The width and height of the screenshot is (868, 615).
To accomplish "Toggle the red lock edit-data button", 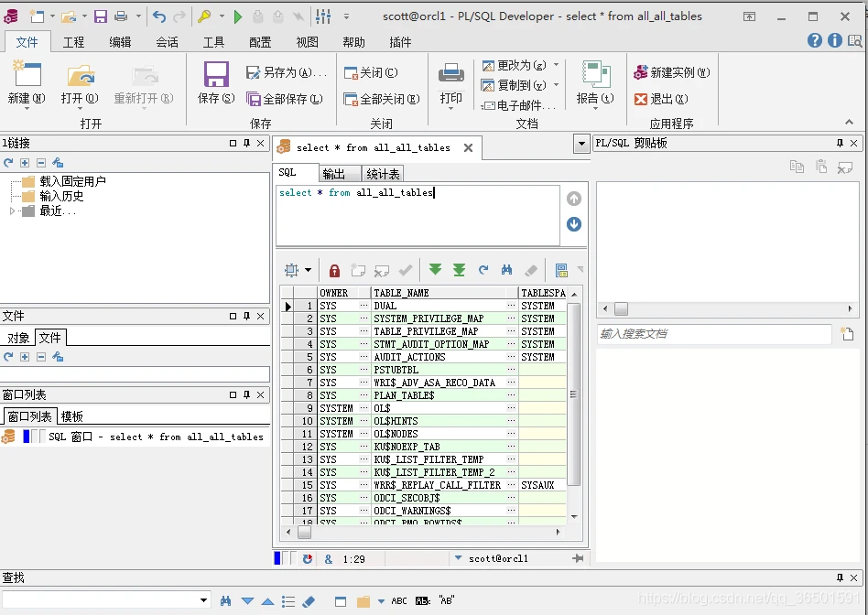I will [x=334, y=270].
